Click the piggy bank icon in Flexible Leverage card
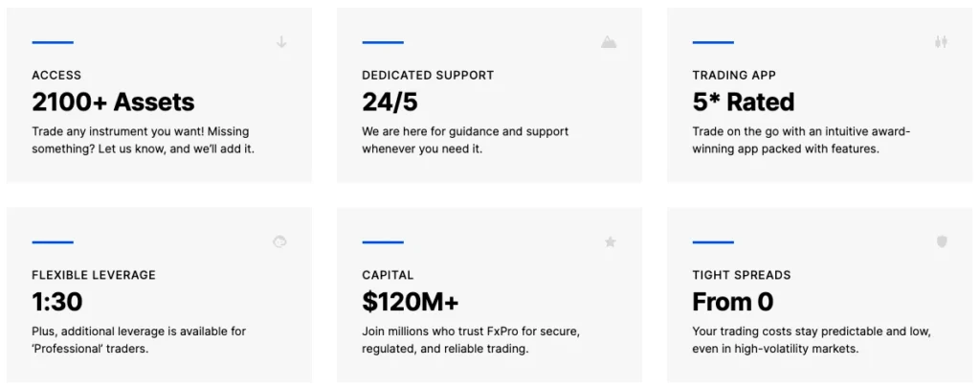Image resolution: width=980 pixels, height=389 pixels. tap(279, 242)
